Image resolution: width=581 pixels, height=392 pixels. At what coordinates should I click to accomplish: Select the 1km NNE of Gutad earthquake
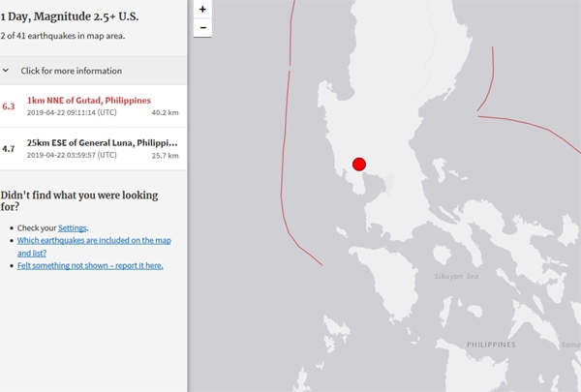tap(89, 101)
